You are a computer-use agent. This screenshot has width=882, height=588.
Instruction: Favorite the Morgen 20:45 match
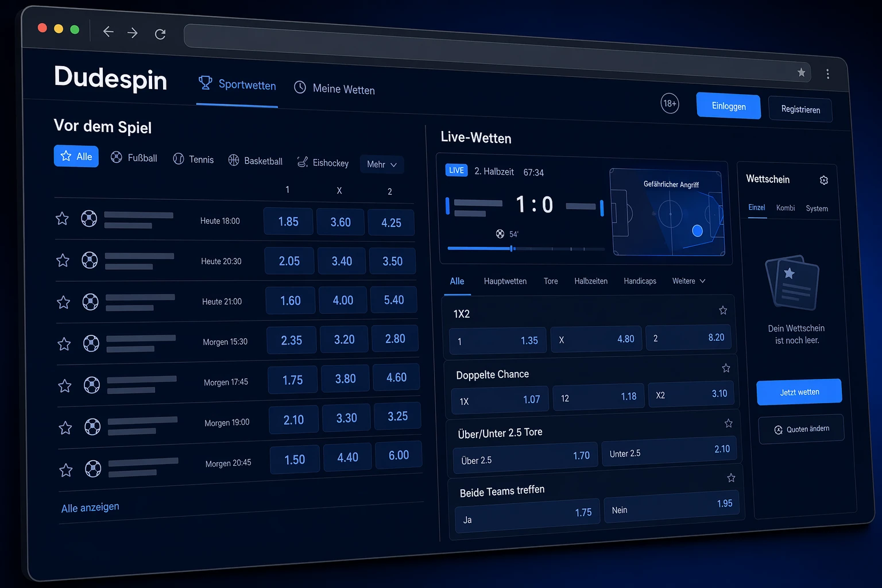[66, 470]
